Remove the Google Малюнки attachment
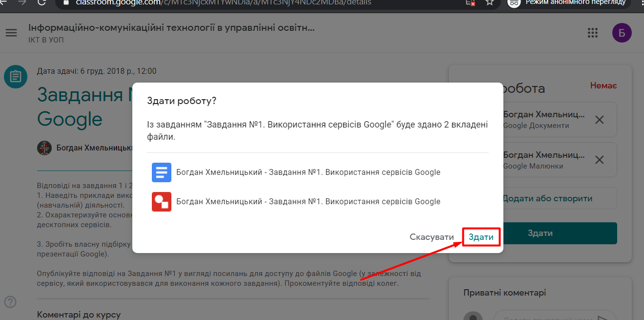Image resolution: width=644 pixels, height=320 pixels. coord(600,160)
